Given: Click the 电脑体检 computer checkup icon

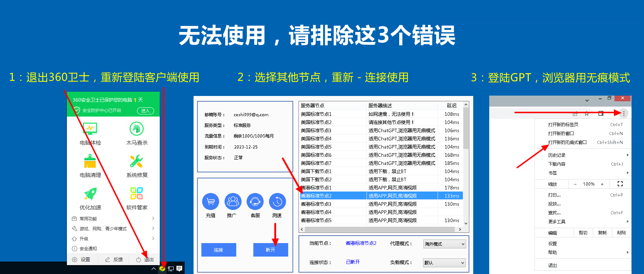Looking at the screenshot, I should tap(90, 129).
